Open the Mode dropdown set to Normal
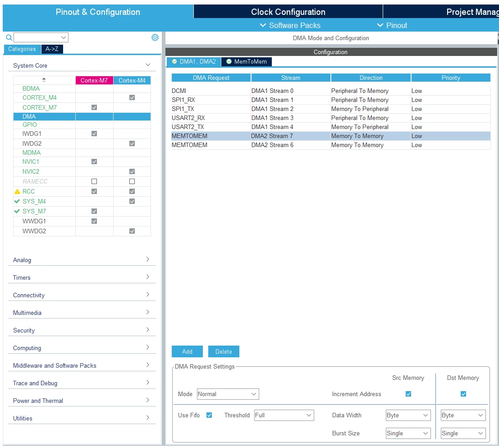This screenshot has height=448, width=499. [x=228, y=394]
